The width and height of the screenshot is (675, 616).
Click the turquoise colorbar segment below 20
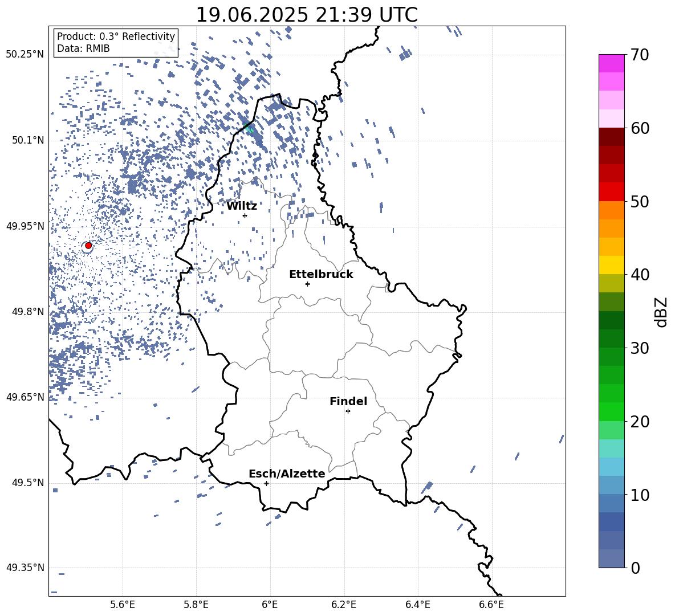(611, 448)
